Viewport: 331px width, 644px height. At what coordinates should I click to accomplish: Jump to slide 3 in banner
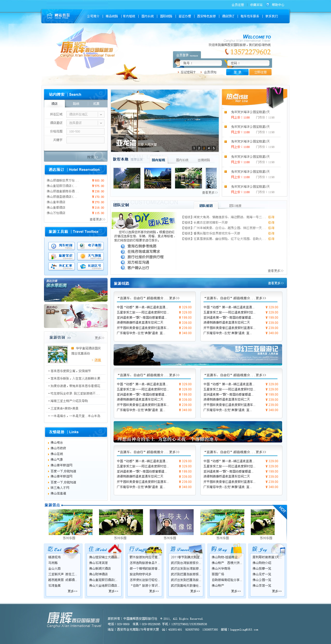[204, 148]
